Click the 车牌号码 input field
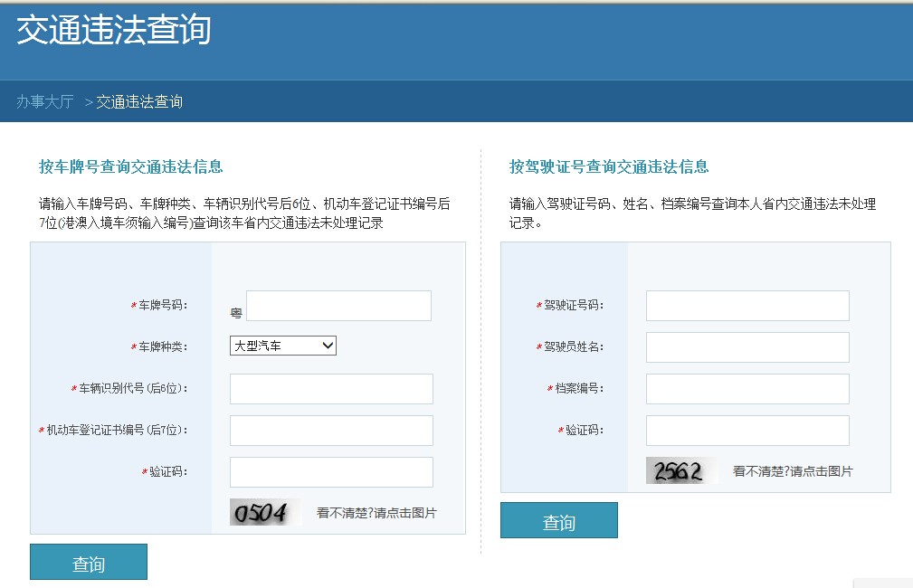Viewport: 913px width, 588px height. 339,306
